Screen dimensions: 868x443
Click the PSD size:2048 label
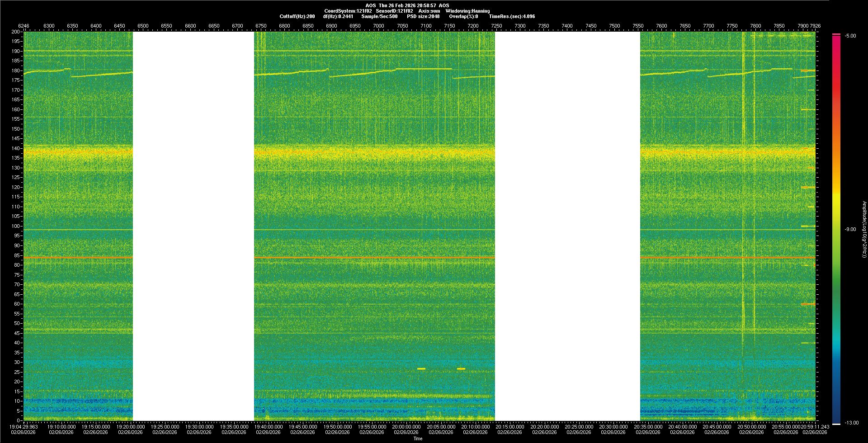[x=423, y=16]
